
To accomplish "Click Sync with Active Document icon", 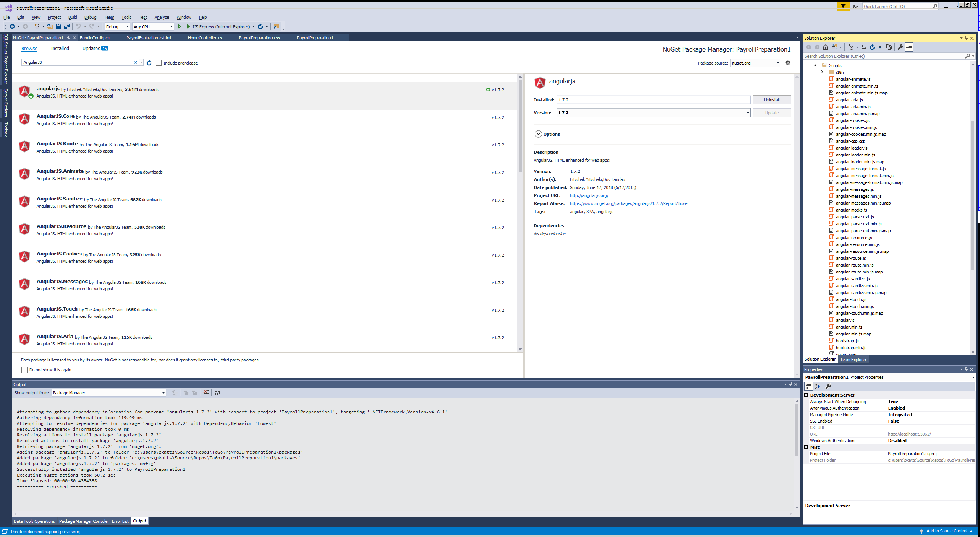I will click(x=864, y=47).
